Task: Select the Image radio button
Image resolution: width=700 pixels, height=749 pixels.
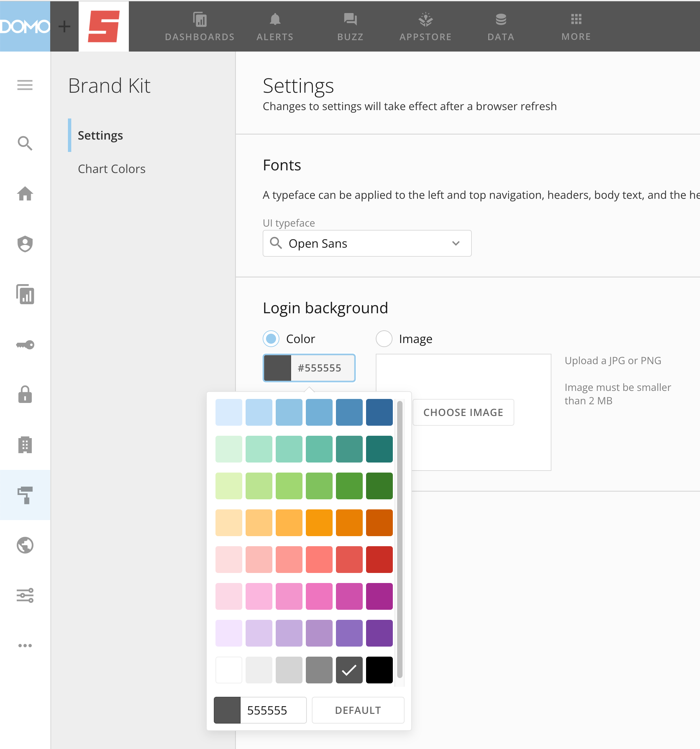Action: (x=384, y=339)
